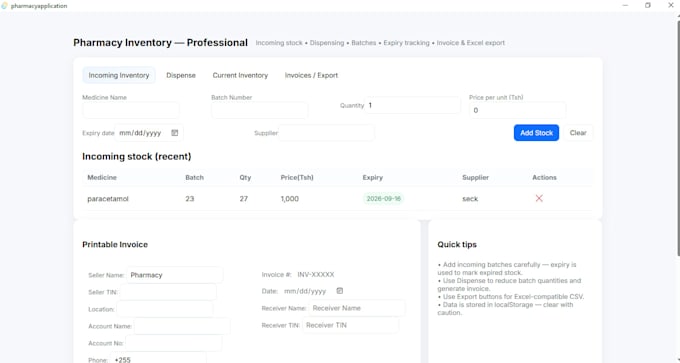Click the pharmacyapplication title bar icon
The width and height of the screenshot is (680, 363).
tap(4, 6)
